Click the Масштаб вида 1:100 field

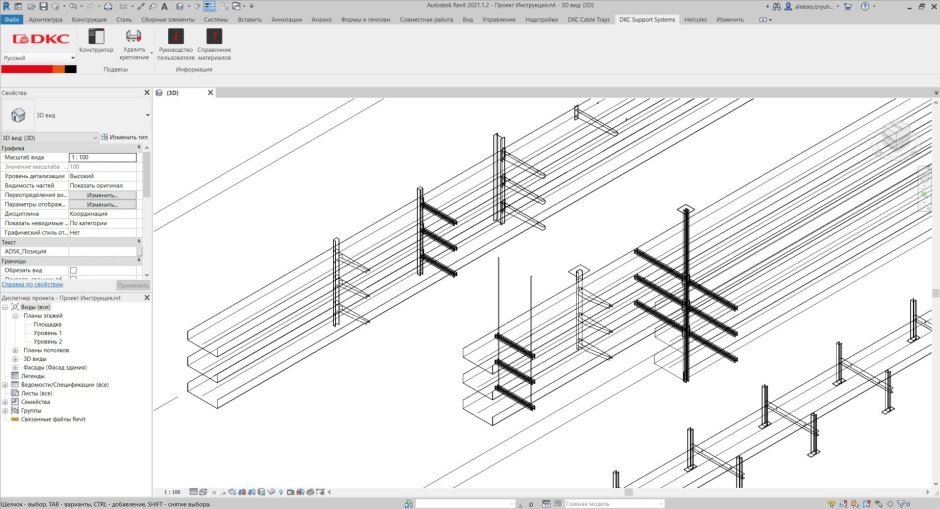click(x=101, y=158)
